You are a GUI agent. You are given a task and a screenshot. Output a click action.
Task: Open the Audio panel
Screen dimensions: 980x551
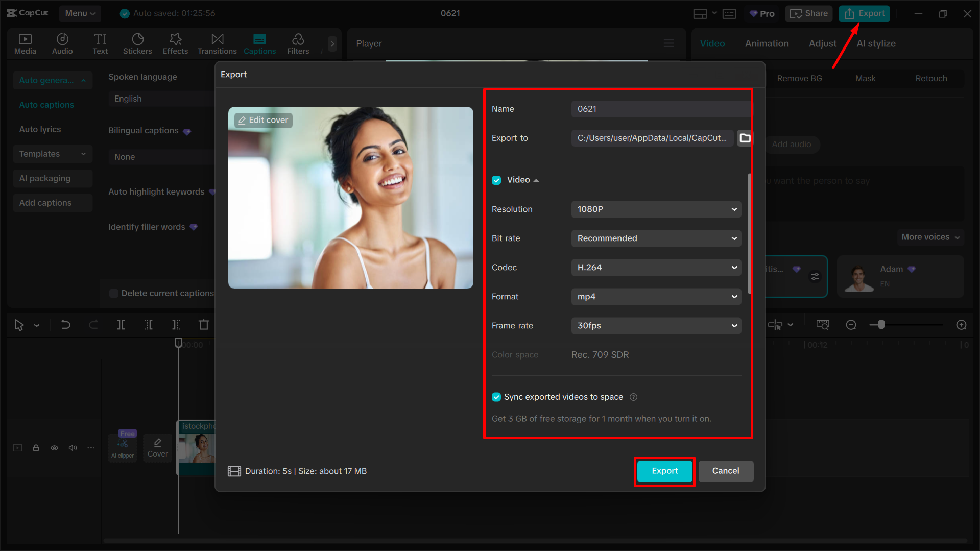coord(62,44)
